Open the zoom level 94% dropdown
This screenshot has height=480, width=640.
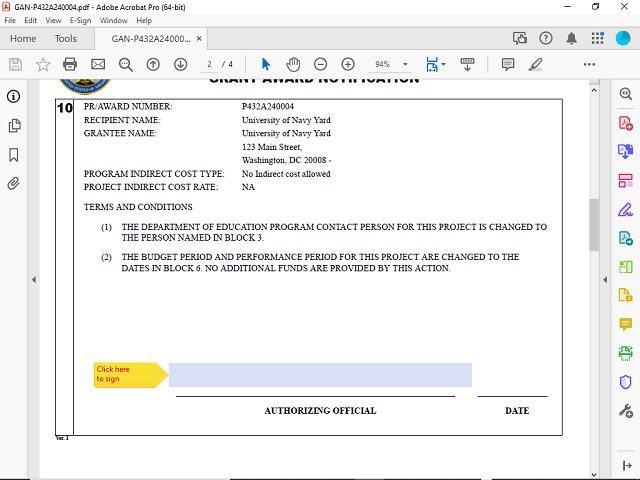[x=405, y=64]
